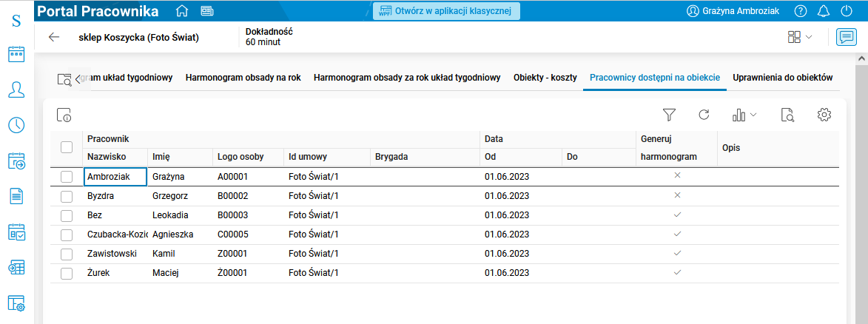Screen dimensions: 868x324
Task: Sort by Nazwisko column header
Action: point(115,157)
